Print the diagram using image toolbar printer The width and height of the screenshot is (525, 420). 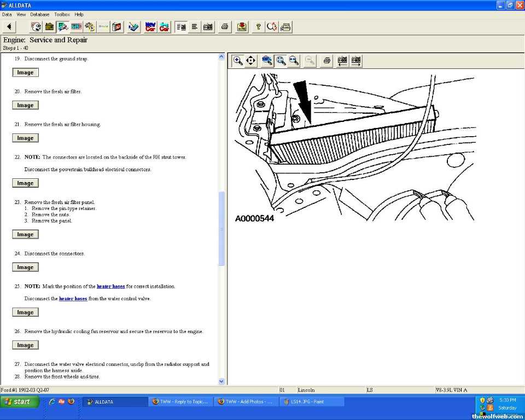(326, 61)
